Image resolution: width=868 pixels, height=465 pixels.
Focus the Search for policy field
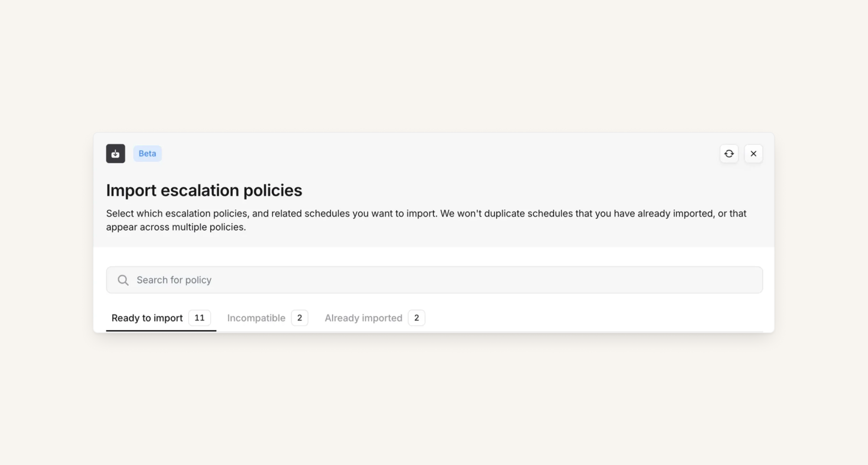[x=434, y=280]
